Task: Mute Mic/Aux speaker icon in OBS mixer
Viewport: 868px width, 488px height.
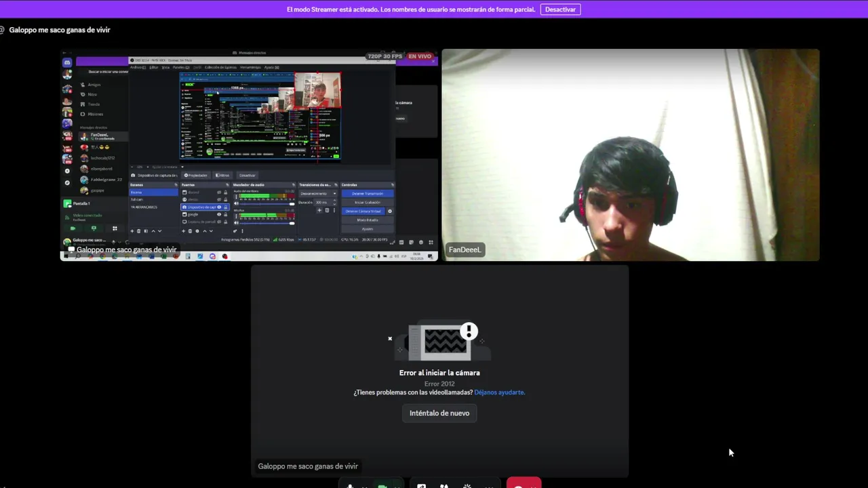Action: point(236,223)
